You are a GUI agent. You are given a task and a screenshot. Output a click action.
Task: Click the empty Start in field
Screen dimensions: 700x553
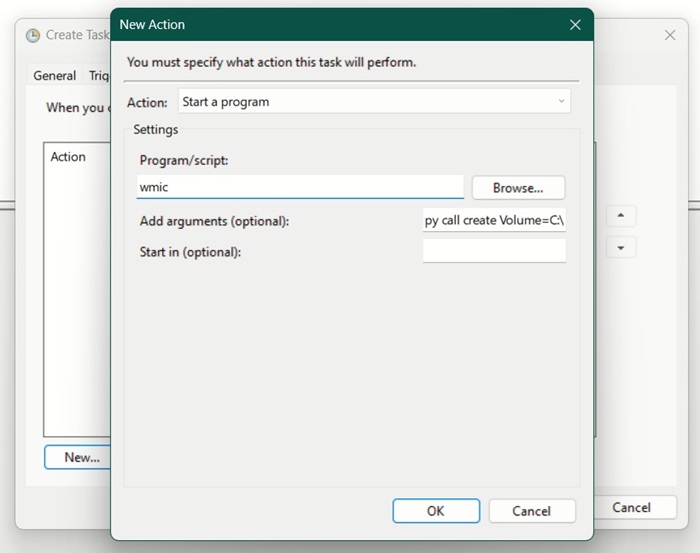coord(494,251)
